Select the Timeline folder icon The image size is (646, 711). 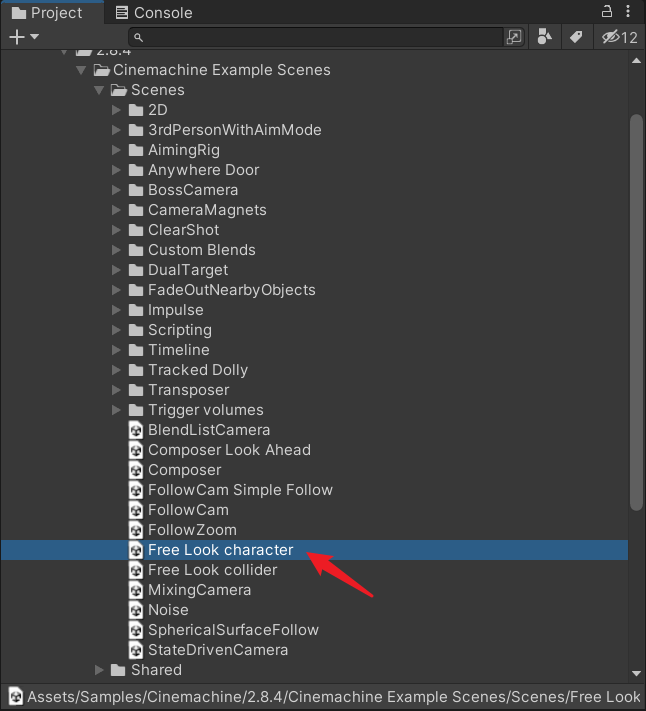(136, 350)
